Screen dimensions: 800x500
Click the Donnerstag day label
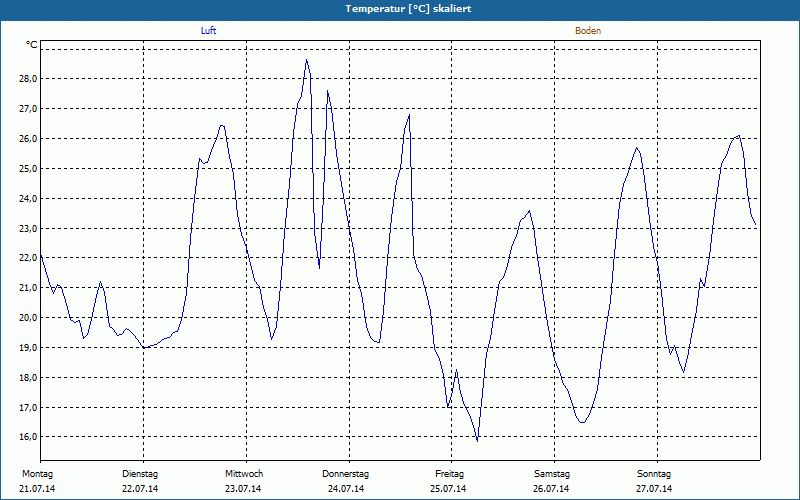coord(345,474)
